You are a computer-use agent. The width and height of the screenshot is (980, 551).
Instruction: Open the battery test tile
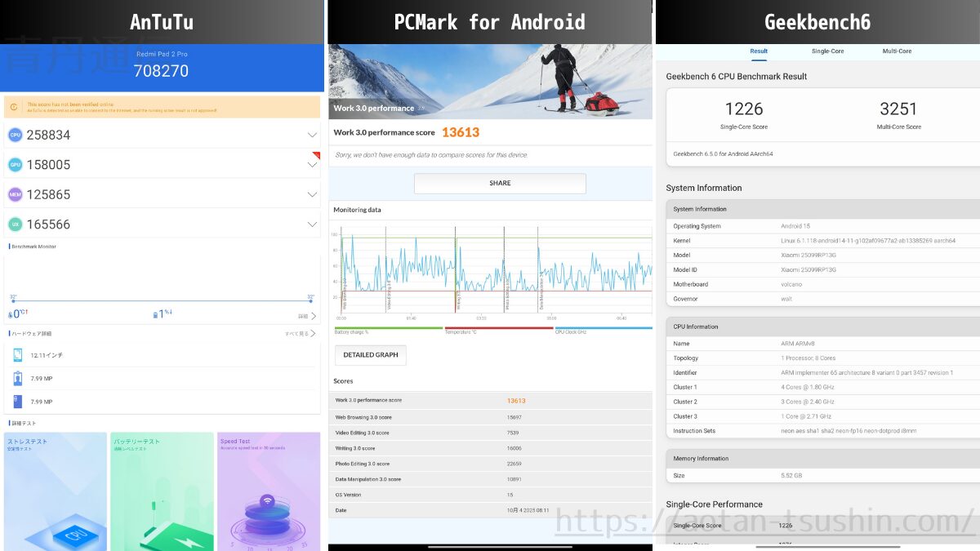[x=162, y=490]
